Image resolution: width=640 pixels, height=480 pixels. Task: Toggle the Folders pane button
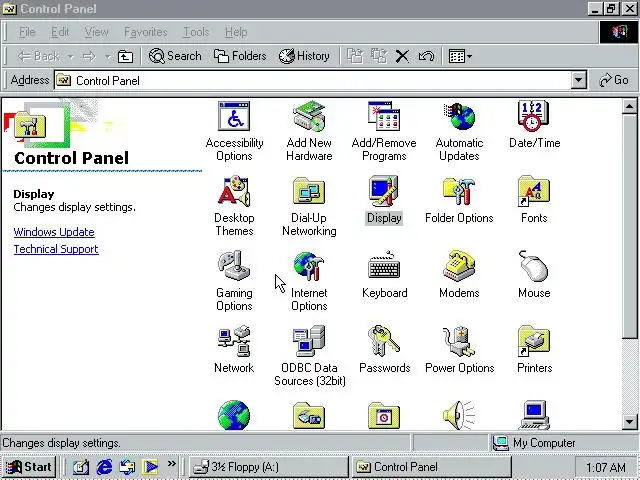point(240,56)
